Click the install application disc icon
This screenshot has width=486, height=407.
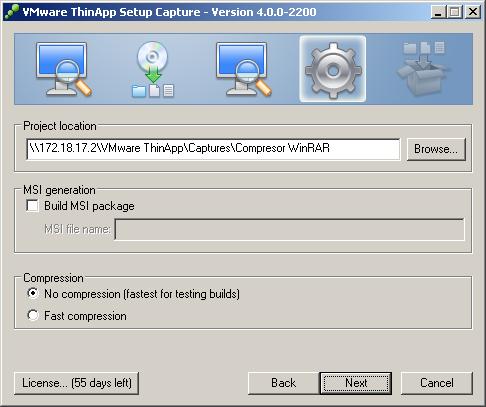click(153, 69)
